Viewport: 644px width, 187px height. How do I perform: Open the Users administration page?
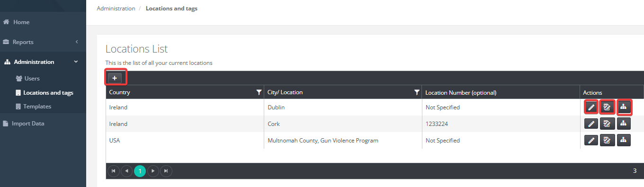pos(32,79)
